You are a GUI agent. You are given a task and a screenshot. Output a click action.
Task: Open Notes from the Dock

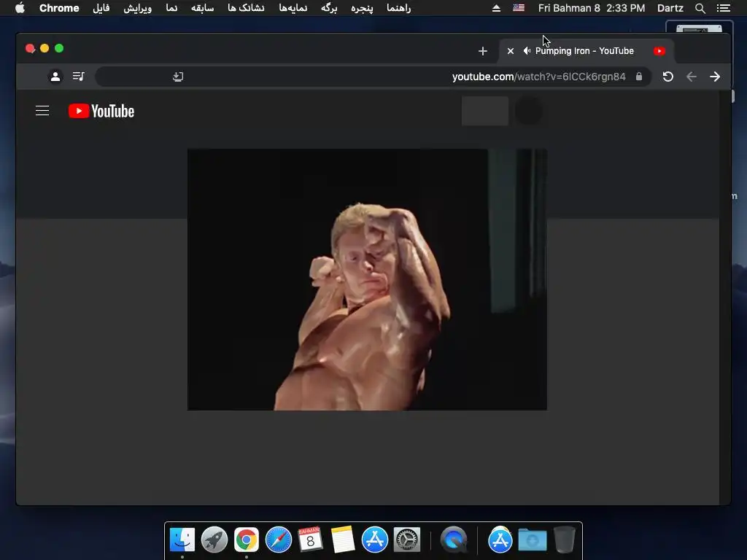click(343, 540)
